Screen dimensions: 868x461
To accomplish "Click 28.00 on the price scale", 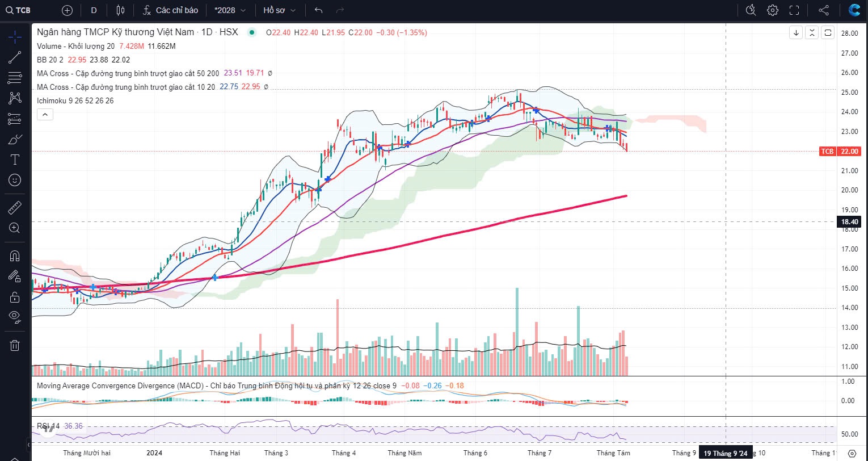I will (x=849, y=33).
